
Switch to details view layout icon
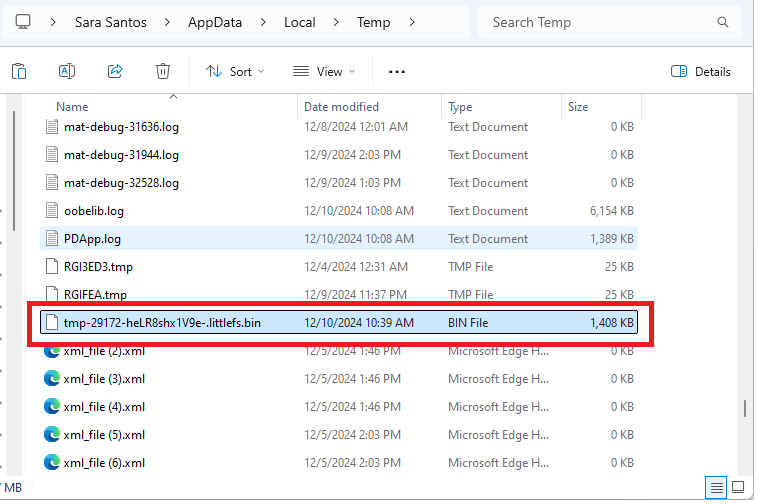716,488
